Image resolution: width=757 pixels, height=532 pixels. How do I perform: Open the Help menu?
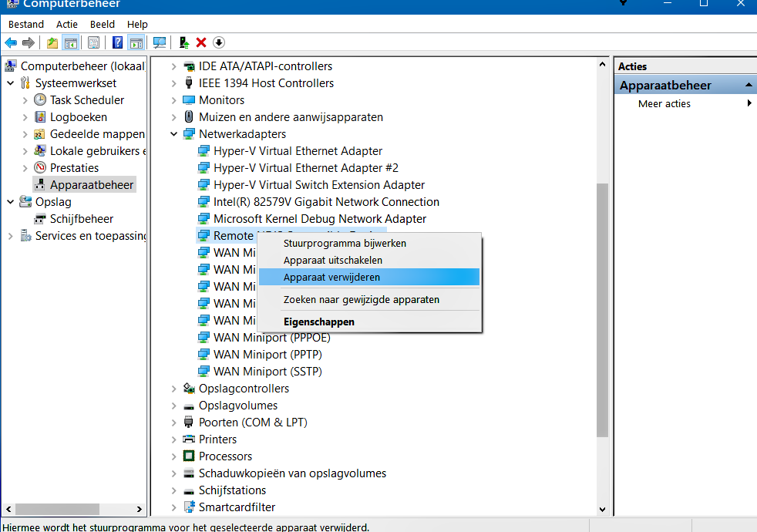[137, 24]
